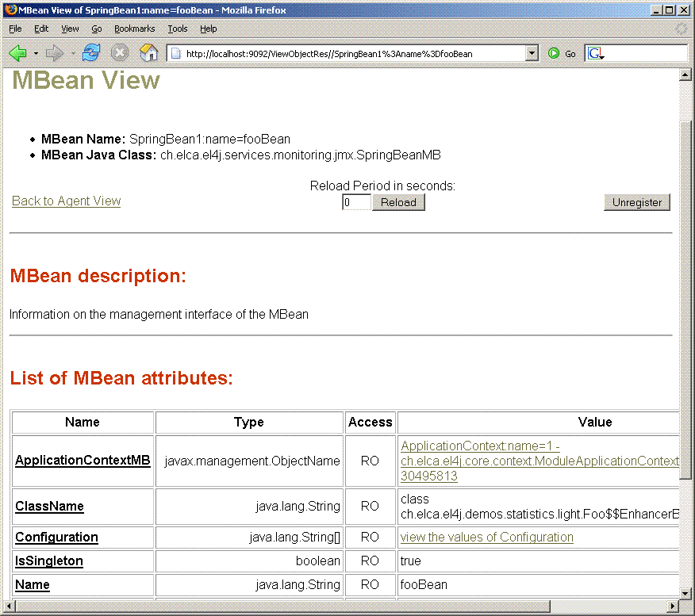Click the RO access cell for IsSingleton
The image size is (695, 616).
370,561
